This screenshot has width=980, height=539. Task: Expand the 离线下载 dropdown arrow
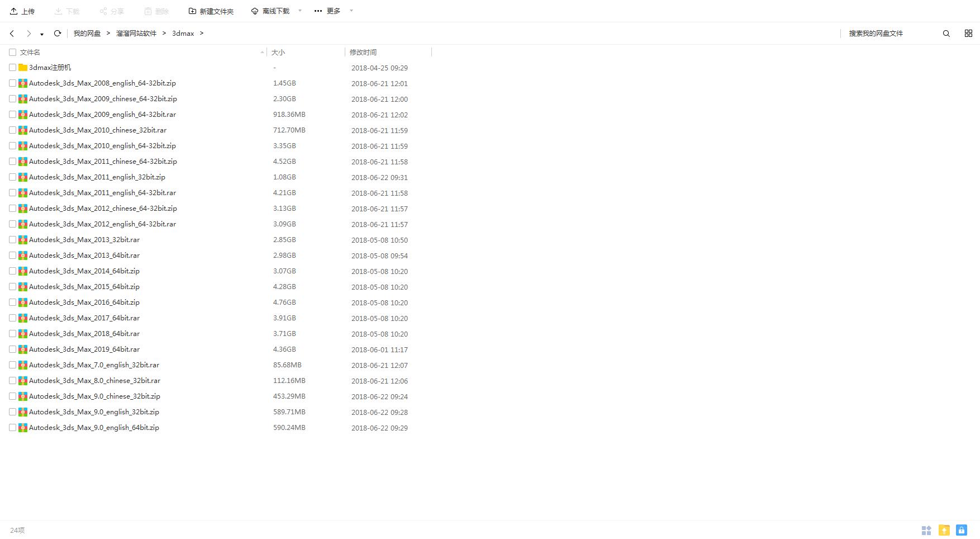point(300,11)
